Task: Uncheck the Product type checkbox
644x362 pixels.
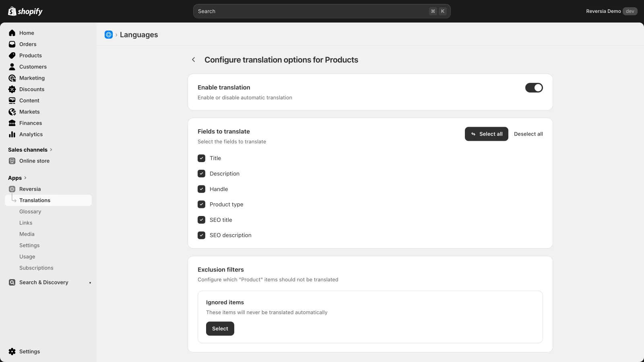Action: point(202,204)
